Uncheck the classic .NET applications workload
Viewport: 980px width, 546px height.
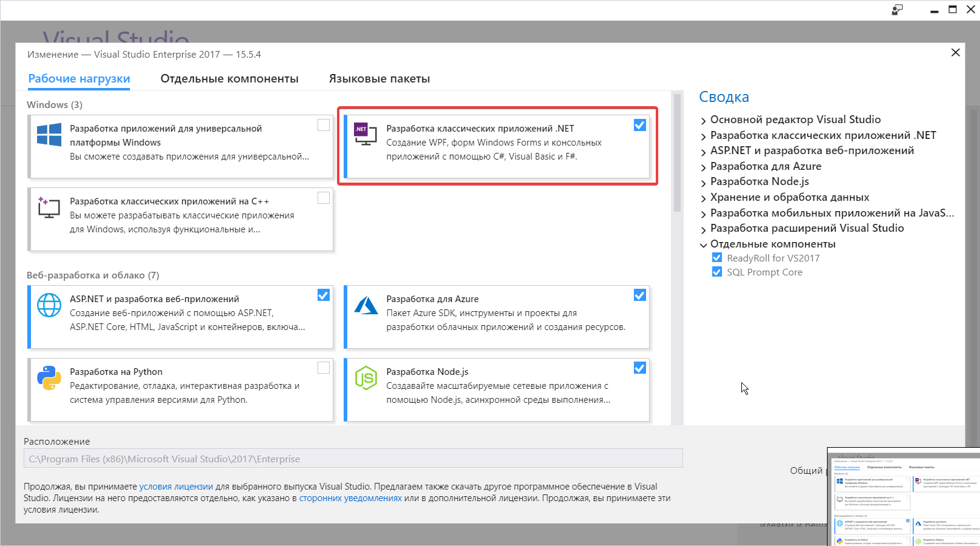640,125
